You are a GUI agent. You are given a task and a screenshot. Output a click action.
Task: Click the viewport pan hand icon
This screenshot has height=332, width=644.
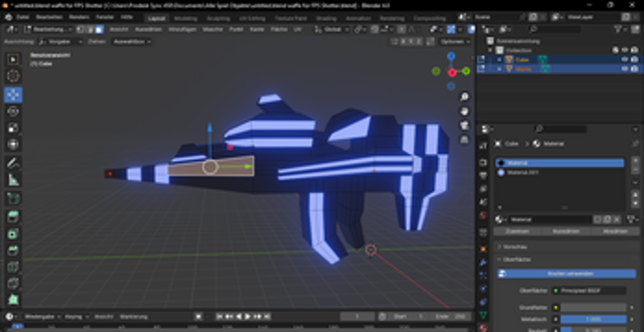pyautogui.click(x=464, y=111)
